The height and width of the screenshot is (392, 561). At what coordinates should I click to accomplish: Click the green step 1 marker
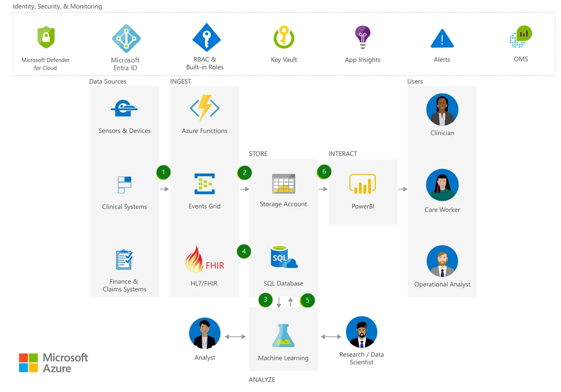point(163,172)
